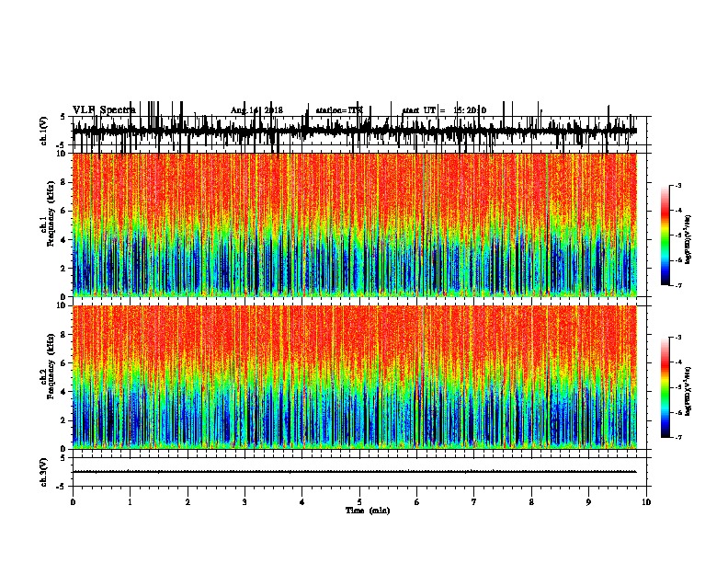Image resolution: width=728 pixels, height=563 pixels.
Task: Click time axis tick label "3"
Action: coord(245,502)
